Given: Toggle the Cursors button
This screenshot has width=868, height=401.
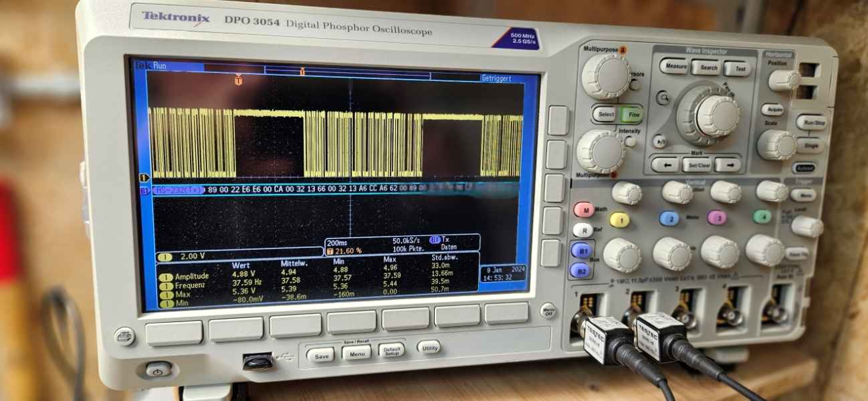Looking at the screenshot, I should tap(635, 84).
